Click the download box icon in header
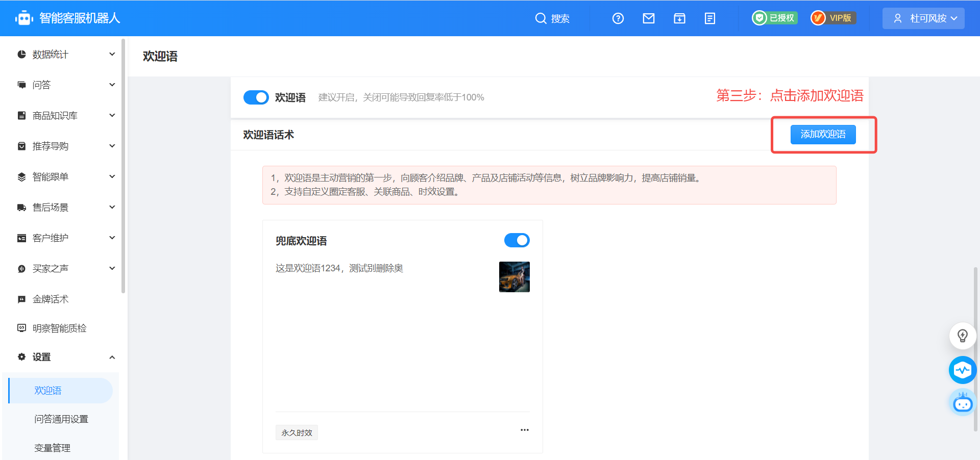The height and width of the screenshot is (460, 980). (x=679, y=18)
